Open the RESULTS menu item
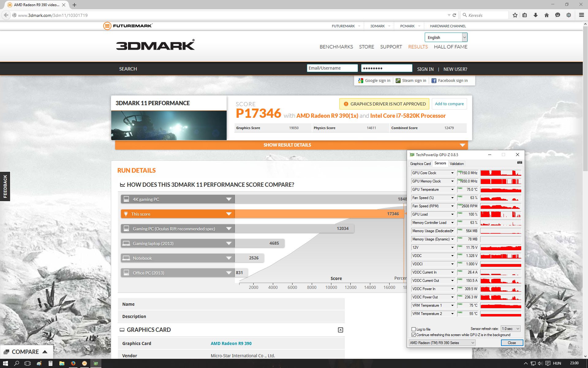 [418, 47]
